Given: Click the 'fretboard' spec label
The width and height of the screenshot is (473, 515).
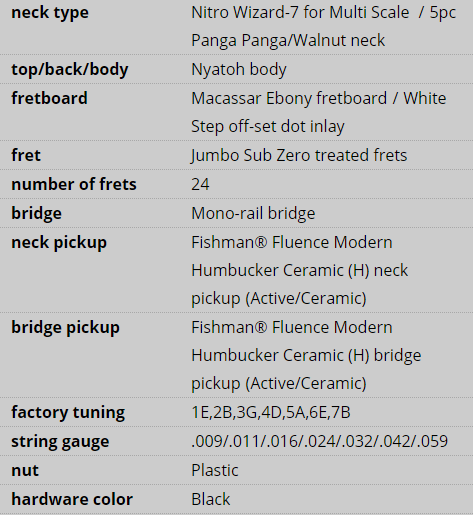Looking at the screenshot, I should tap(49, 98).
